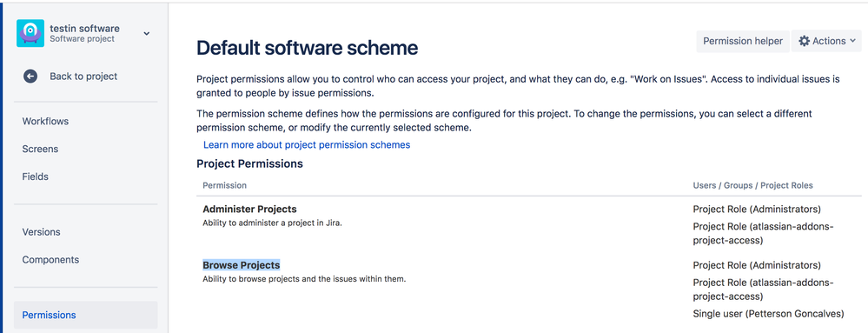Viewport: 868px width, 333px height.
Task: Click atlassian-addons-project-access role in Browse Projects row
Action: [764, 290]
